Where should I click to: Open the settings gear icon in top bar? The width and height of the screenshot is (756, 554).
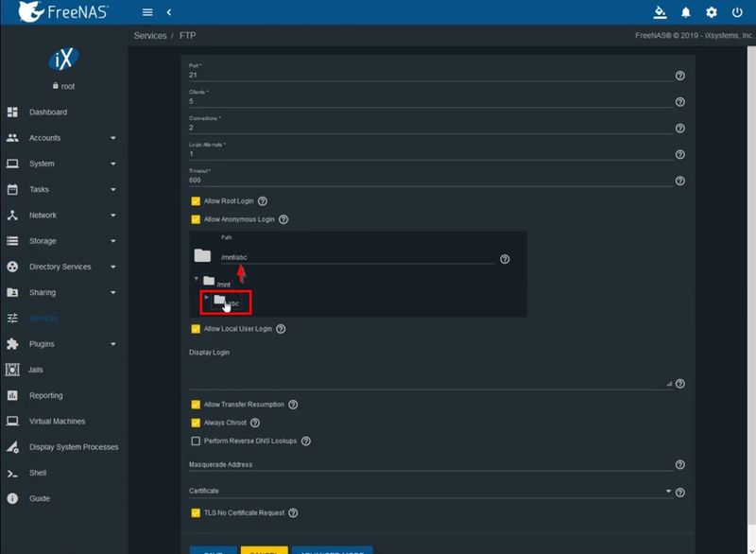pos(713,11)
